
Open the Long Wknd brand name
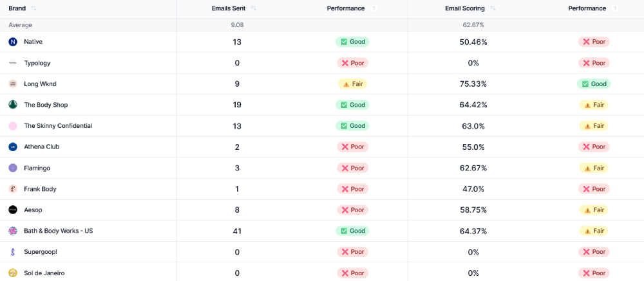(x=40, y=84)
